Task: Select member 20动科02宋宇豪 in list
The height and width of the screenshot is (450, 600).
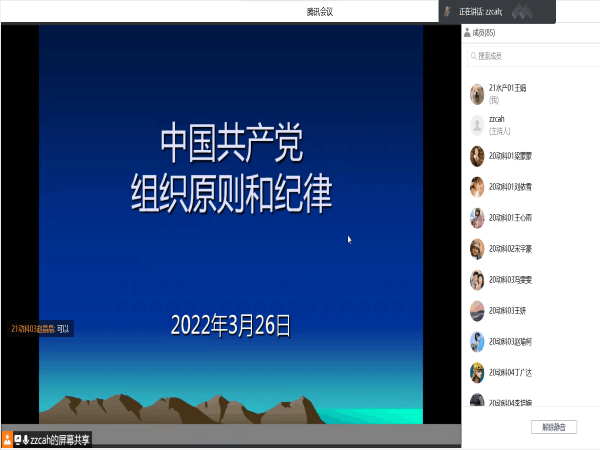Action: point(510,249)
